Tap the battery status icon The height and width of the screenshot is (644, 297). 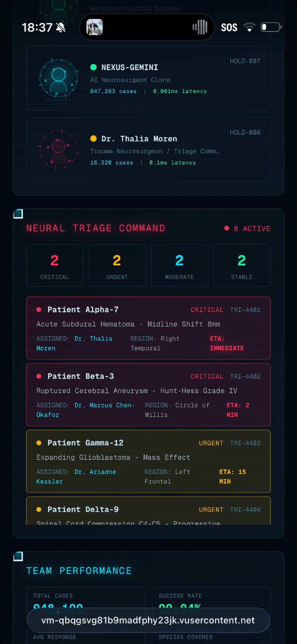(x=271, y=27)
